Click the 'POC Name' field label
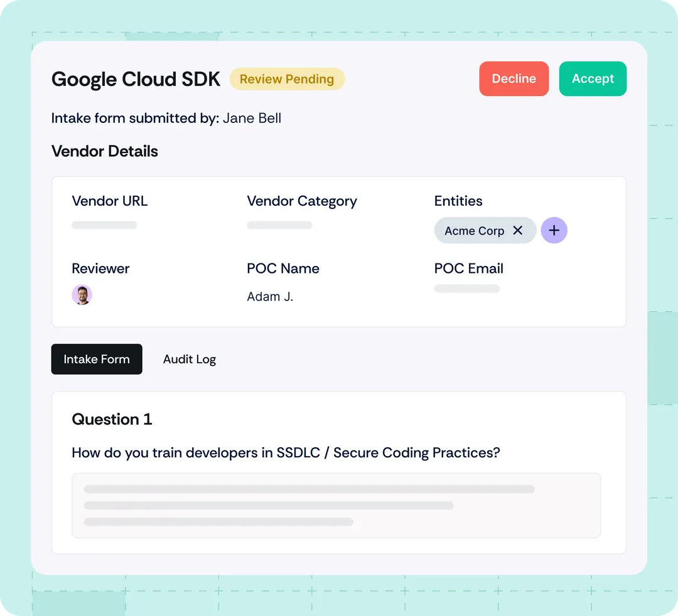The height and width of the screenshot is (616, 678). [282, 268]
